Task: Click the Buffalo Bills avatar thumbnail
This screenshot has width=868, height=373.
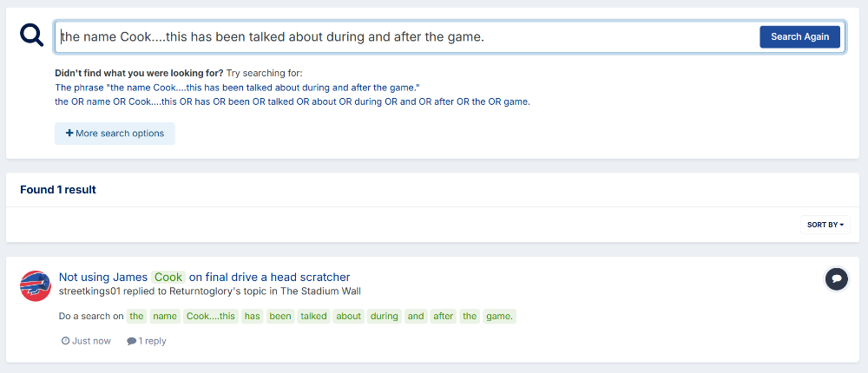Action: (36, 286)
